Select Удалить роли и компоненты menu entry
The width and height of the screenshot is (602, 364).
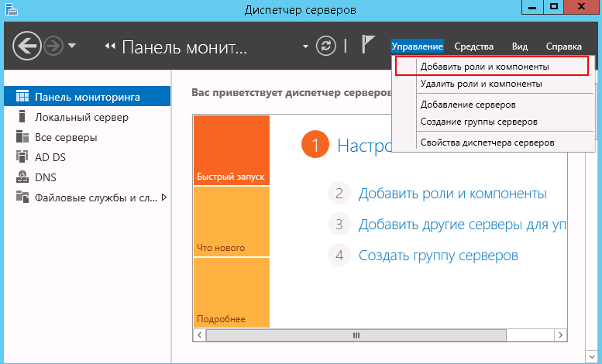click(x=493, y=84)
